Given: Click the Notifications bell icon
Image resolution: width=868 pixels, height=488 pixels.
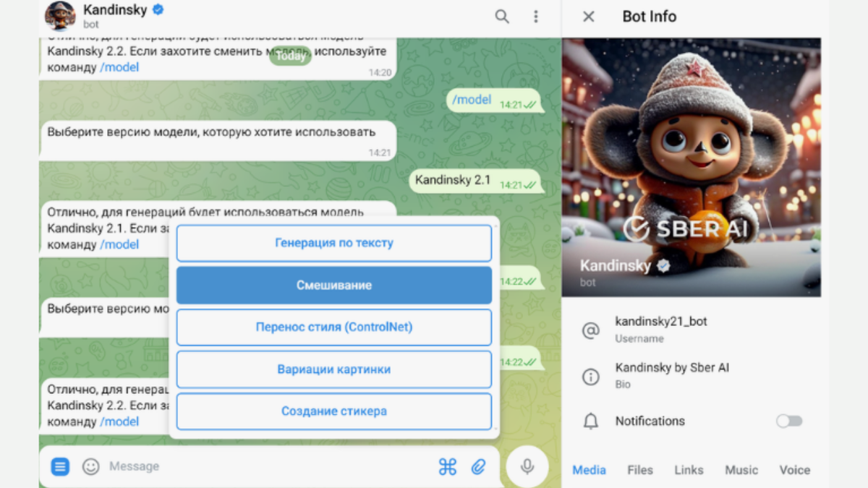Looking at the screenshot, I should (x=591, y=421).
